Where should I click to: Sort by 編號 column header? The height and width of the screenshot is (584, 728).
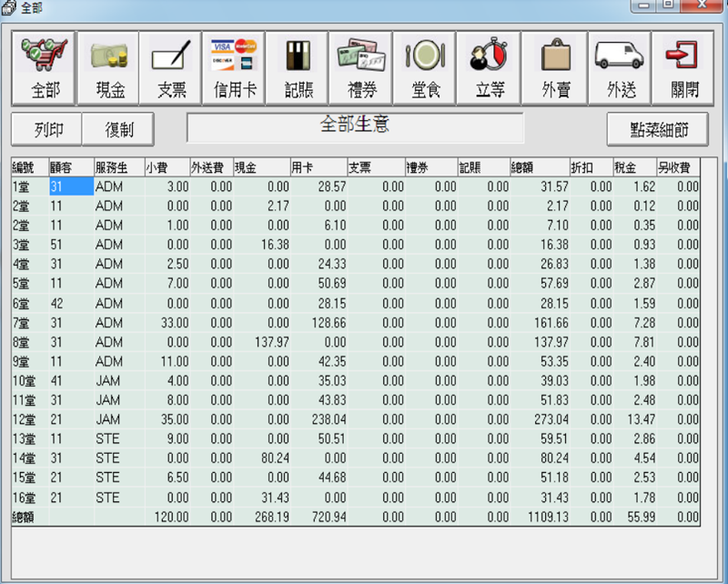(x=30, y=167)
